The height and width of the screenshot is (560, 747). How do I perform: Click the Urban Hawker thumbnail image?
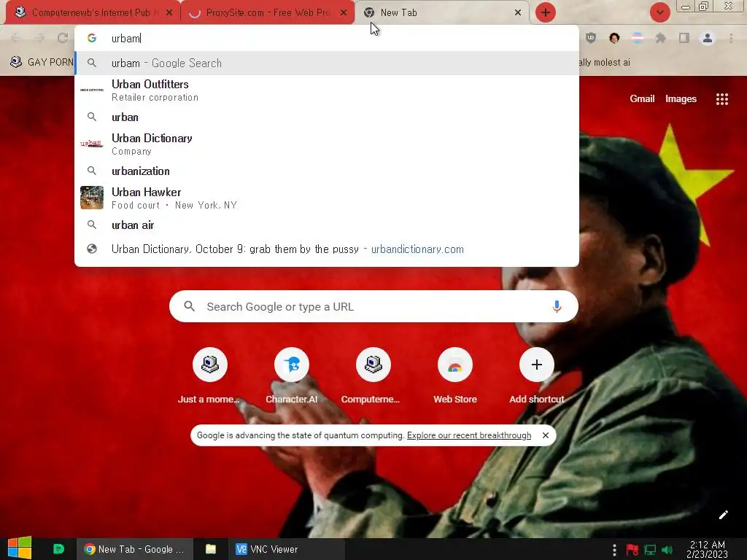click(x=92, y=198)
